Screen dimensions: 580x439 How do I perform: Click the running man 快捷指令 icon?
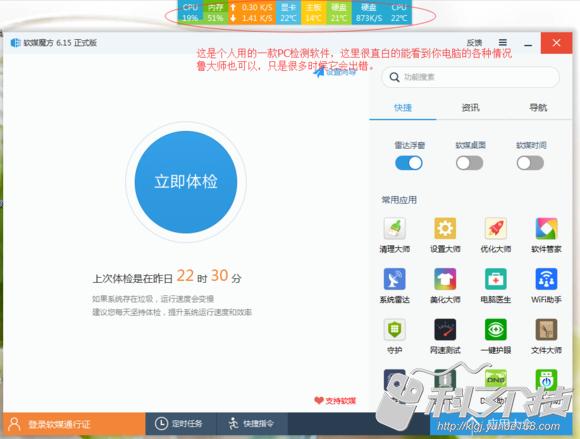pyautogui.click(x=233, y=423)
